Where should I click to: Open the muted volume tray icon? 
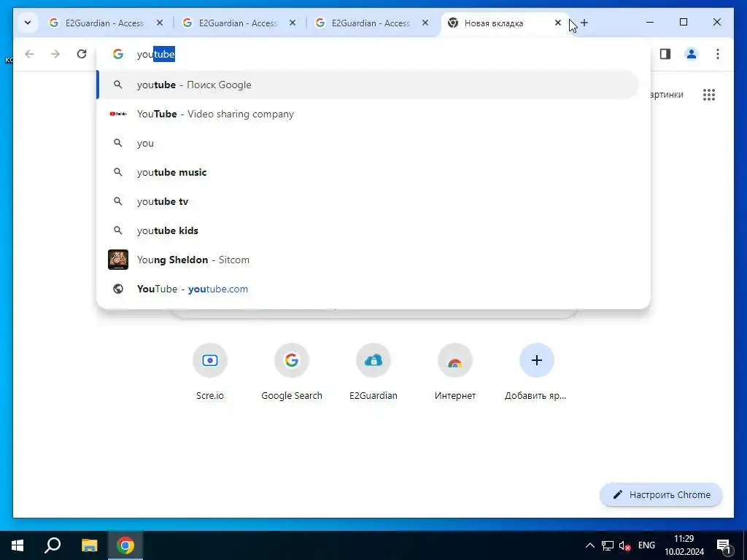pyautogui.click(x=624, y=545)
